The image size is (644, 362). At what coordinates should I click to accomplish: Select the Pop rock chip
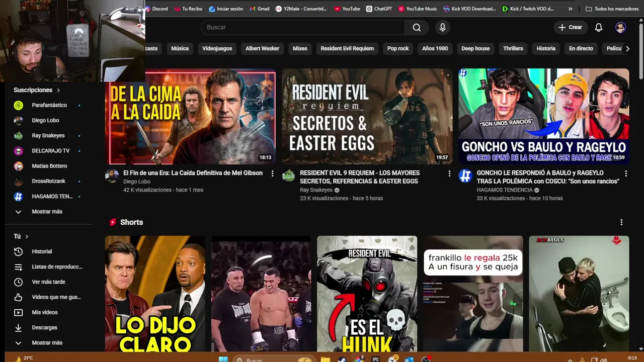point(398,48)
